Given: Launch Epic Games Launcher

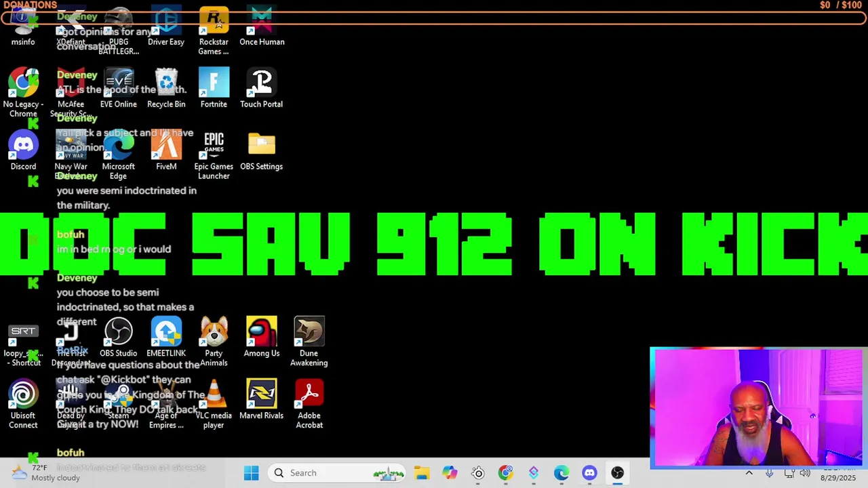Looking at the screenshot, I should pyautogui.click(x=214, y=155).
